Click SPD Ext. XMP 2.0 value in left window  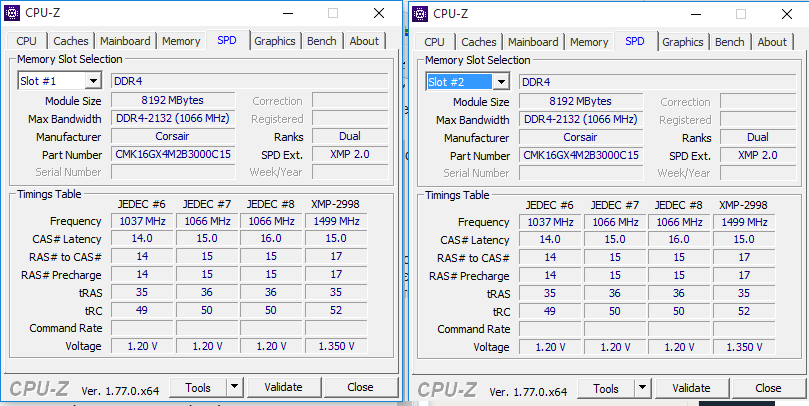(x=350, y=154)
